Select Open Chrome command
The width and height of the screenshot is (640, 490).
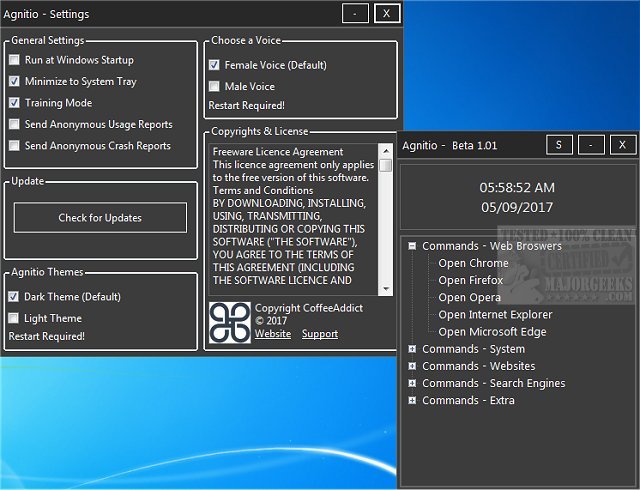pyautogui.click(x=473, y=263)
